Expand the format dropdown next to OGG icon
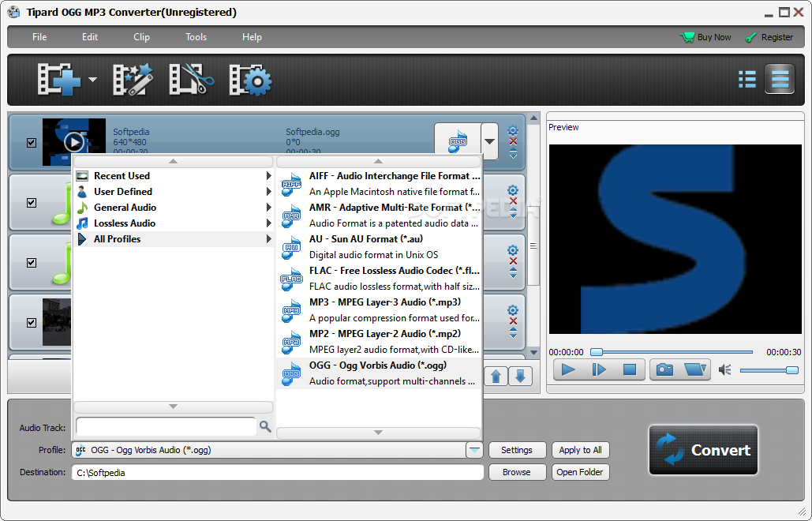Viewport: 812px width, 521px height. click(489, 141)
